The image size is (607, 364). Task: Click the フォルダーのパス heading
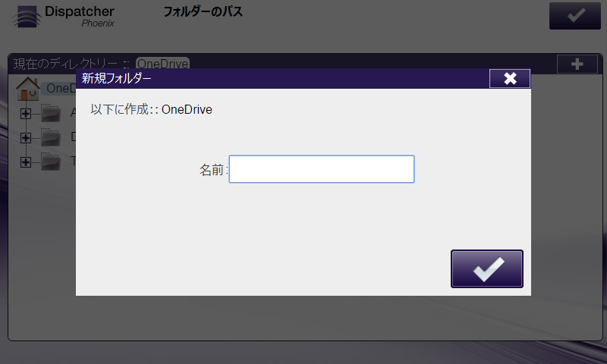203,11
